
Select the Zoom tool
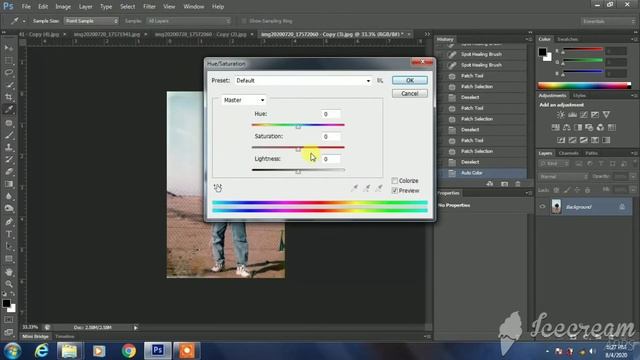9,284
